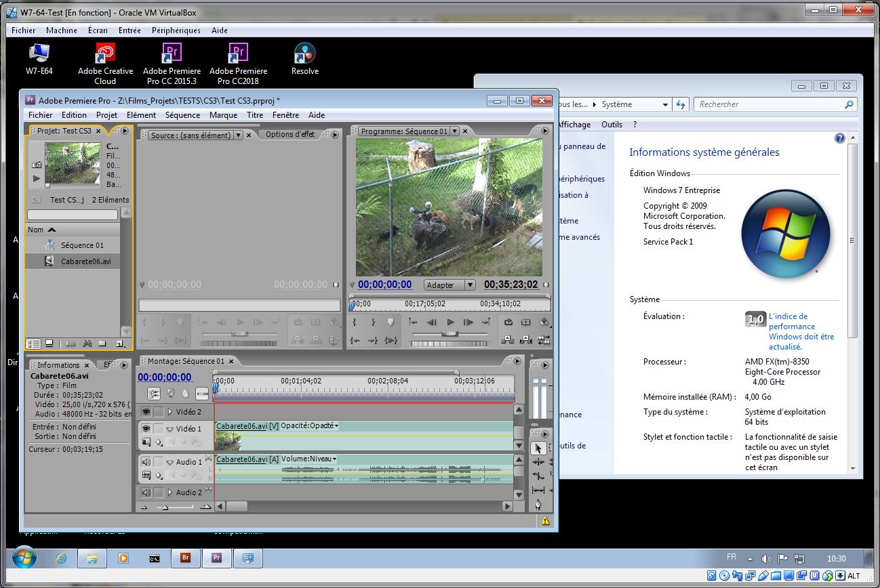880x588 pixels.
Task: Open Adobe Creative Cloud desktop shortcut
Action: pyautogui.click(x=105, y=64)
